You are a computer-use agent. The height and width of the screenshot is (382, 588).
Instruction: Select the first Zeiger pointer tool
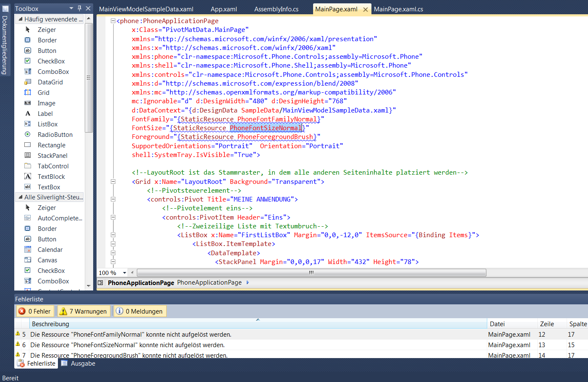coord(47,30)
